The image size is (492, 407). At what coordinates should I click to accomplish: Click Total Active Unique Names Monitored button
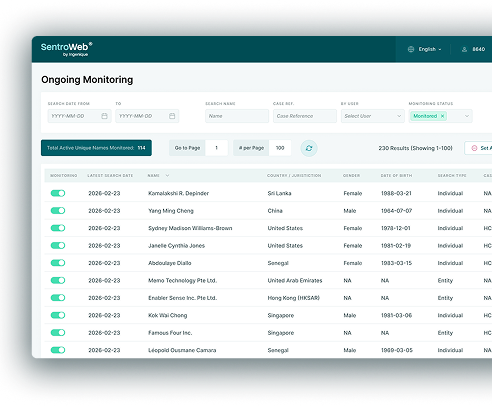96,148
